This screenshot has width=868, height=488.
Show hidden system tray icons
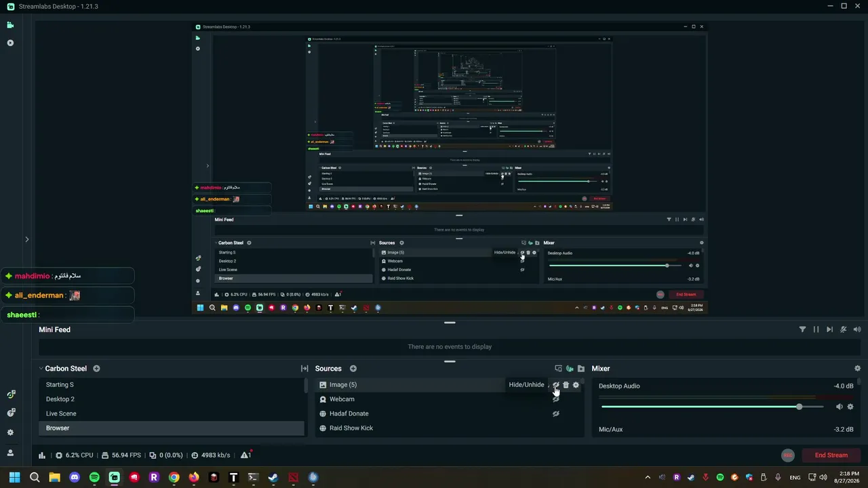click(648, 477)
